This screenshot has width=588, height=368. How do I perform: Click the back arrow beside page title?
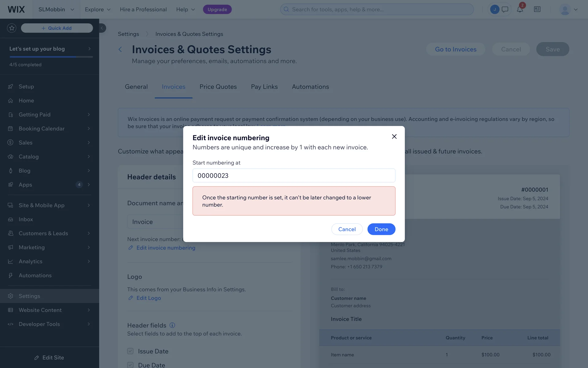pyautogui.click(x=120, y=49)
